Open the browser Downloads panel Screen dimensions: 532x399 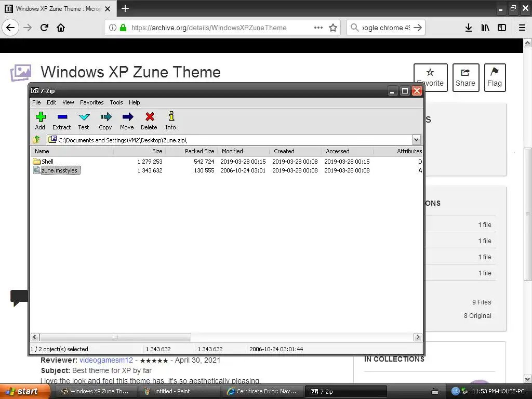(x=468, y=28)
